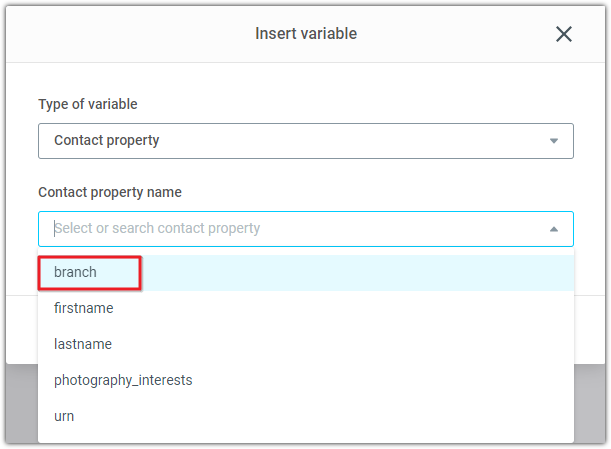This screenshot has width=611, height=449.
Task: Click the empty space right of urn row
Action: pos(323,416)
